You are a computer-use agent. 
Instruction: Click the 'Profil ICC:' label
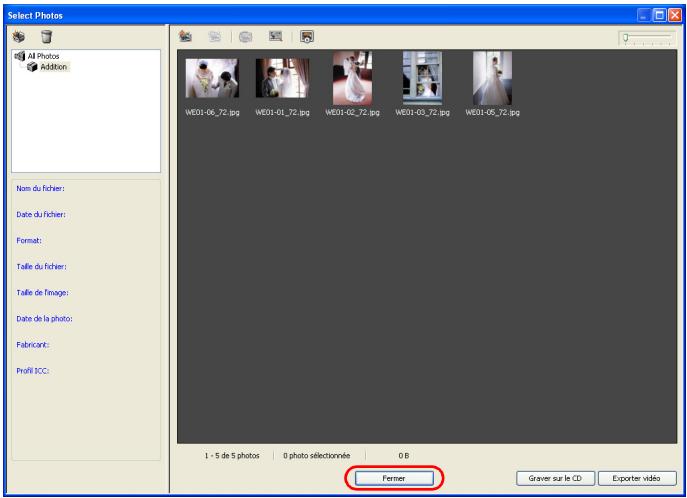[x=33, y=371]
